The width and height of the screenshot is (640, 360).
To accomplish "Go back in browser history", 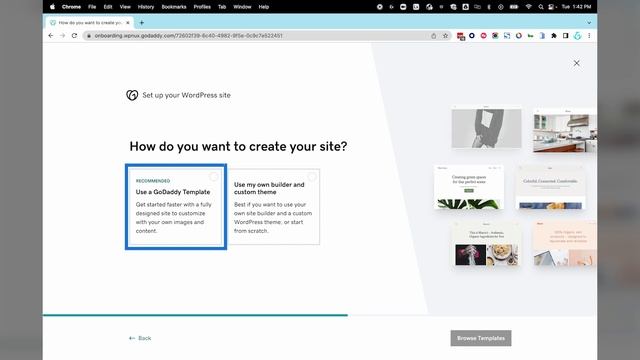I will click(51, 36).
